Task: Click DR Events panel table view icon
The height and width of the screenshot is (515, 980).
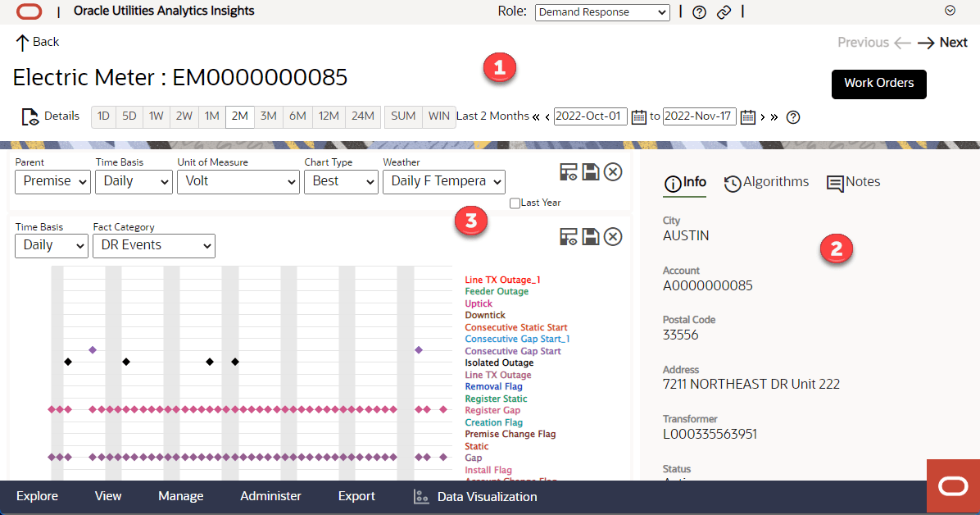Action: point(568,236)
